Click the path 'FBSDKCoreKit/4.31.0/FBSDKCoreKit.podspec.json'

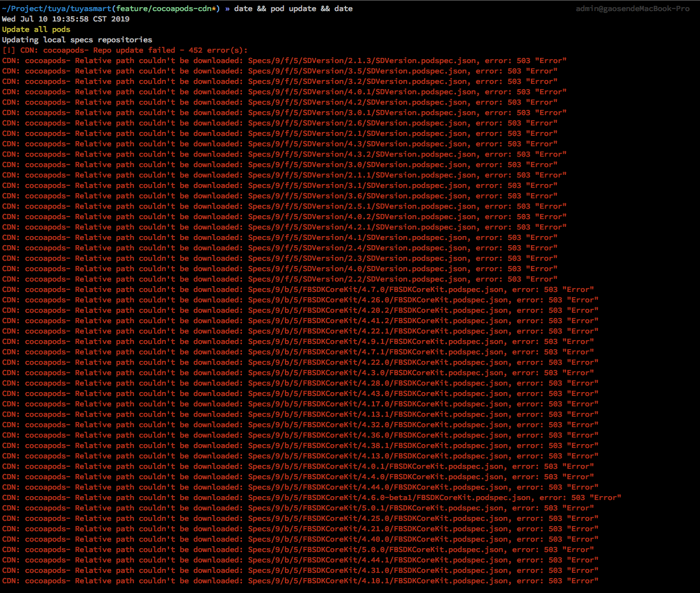[405, 571]
